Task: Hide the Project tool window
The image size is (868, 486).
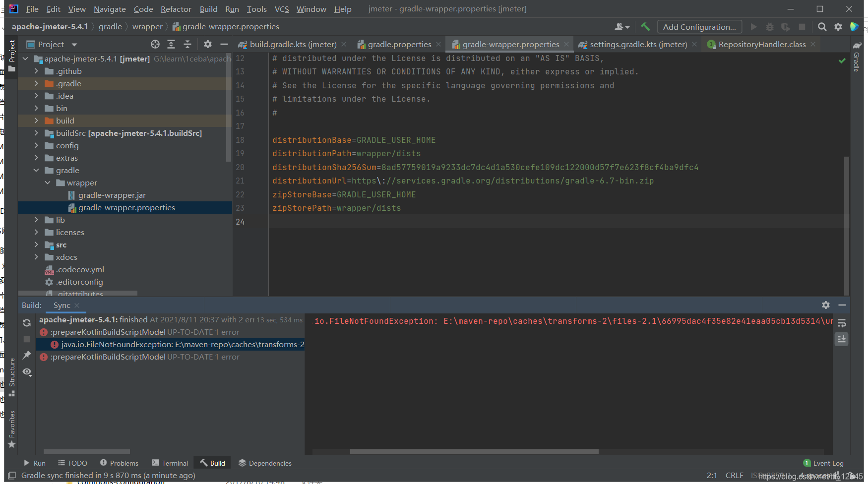Action: click(224, 44)
